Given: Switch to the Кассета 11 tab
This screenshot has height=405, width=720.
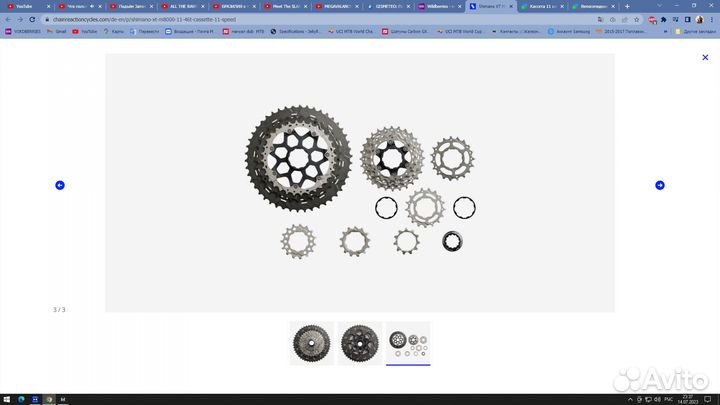Looking at the screenshot, I should (542, 6).
